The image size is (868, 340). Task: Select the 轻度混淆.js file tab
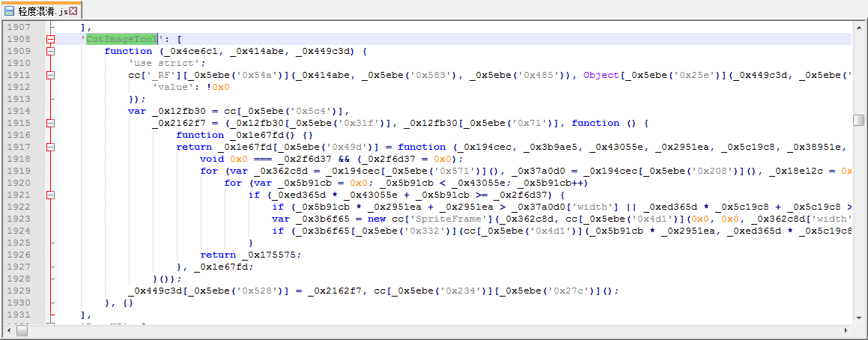click(41, 10)
